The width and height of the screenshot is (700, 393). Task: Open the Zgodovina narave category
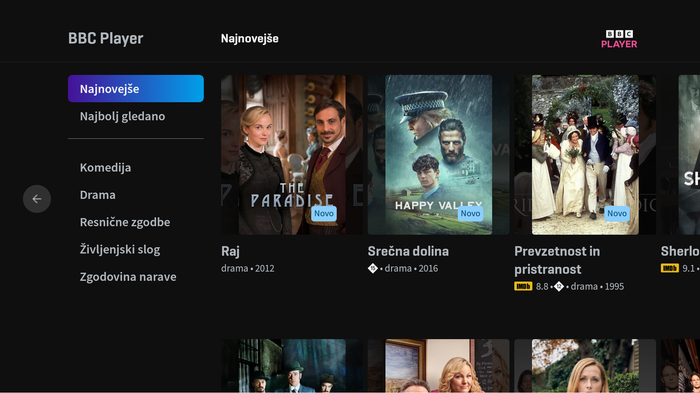(128, 277)
